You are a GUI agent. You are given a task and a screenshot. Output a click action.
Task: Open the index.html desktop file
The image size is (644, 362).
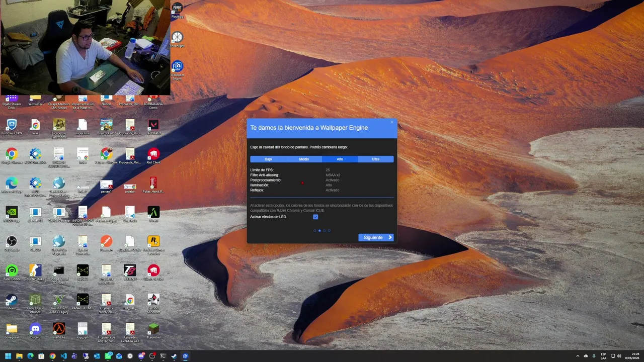coord(83,127)
